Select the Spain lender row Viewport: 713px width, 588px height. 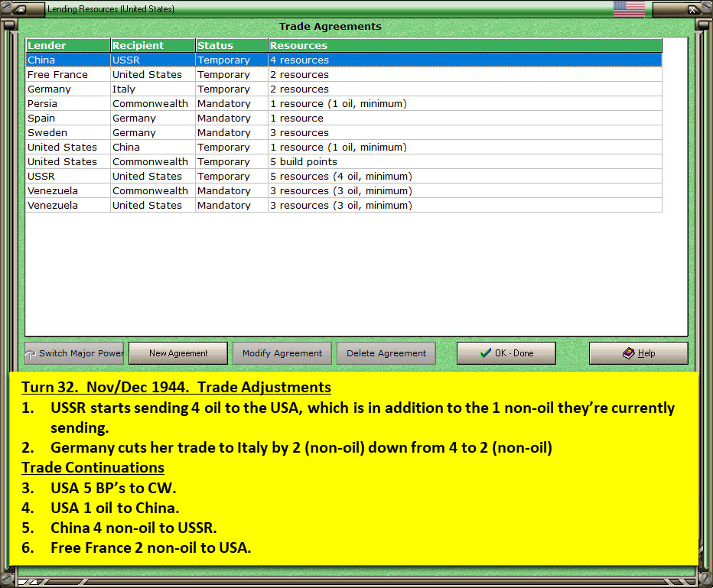pyautogui.click(x=343, y=119)
